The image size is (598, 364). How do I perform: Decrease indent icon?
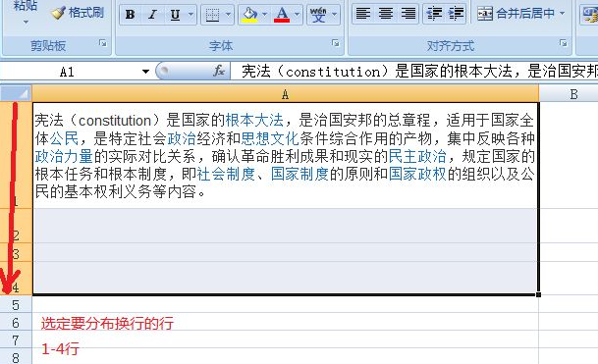click(x=434, y=14)
